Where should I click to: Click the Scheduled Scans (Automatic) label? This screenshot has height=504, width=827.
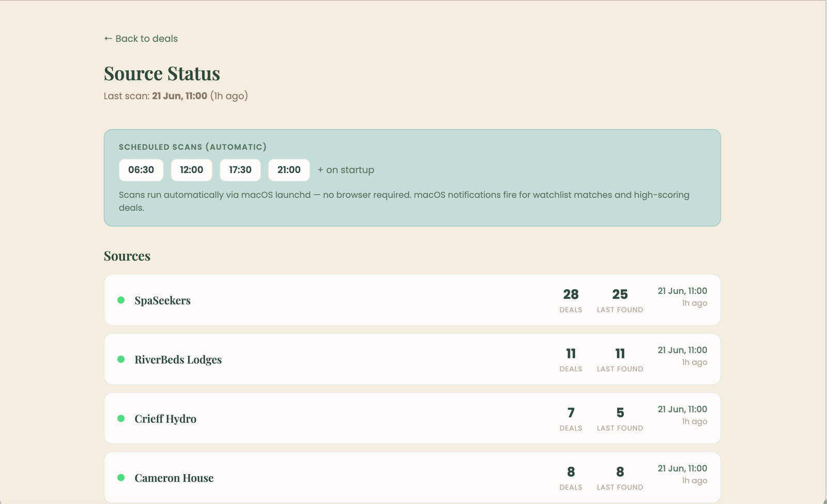193,147
